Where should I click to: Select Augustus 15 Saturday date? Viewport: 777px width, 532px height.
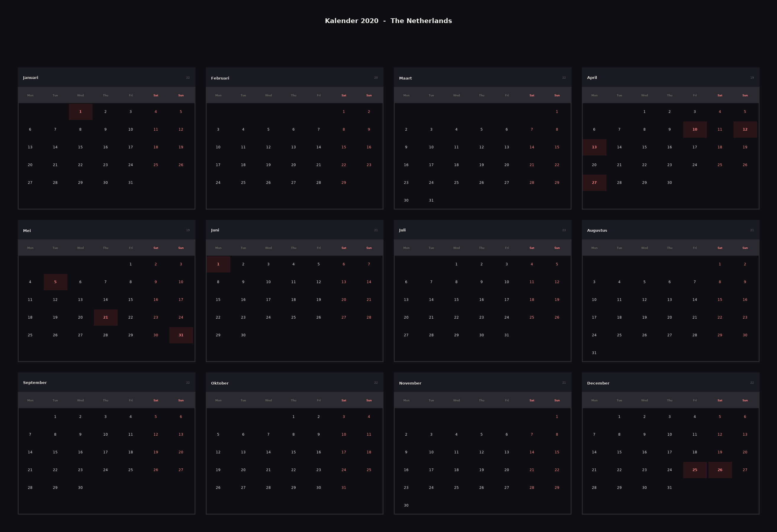[x=720, y=299]
